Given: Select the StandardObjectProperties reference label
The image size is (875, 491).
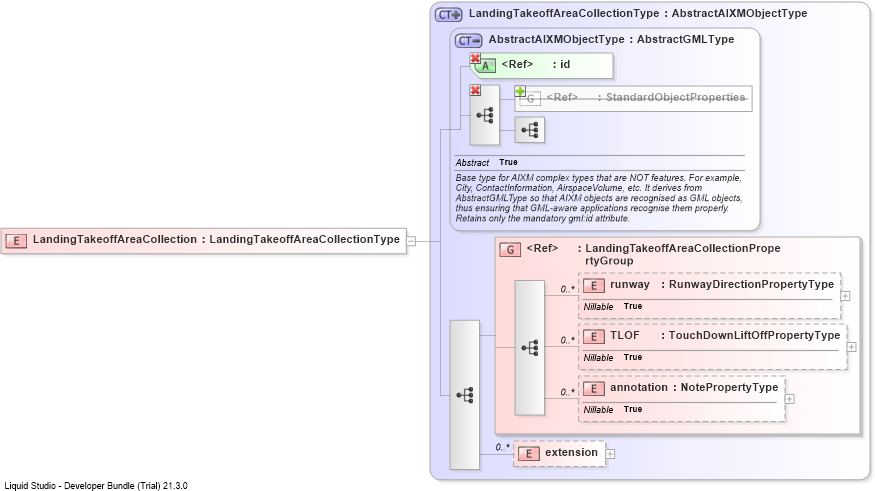Looking at the screenshot, I should [646, 97].
